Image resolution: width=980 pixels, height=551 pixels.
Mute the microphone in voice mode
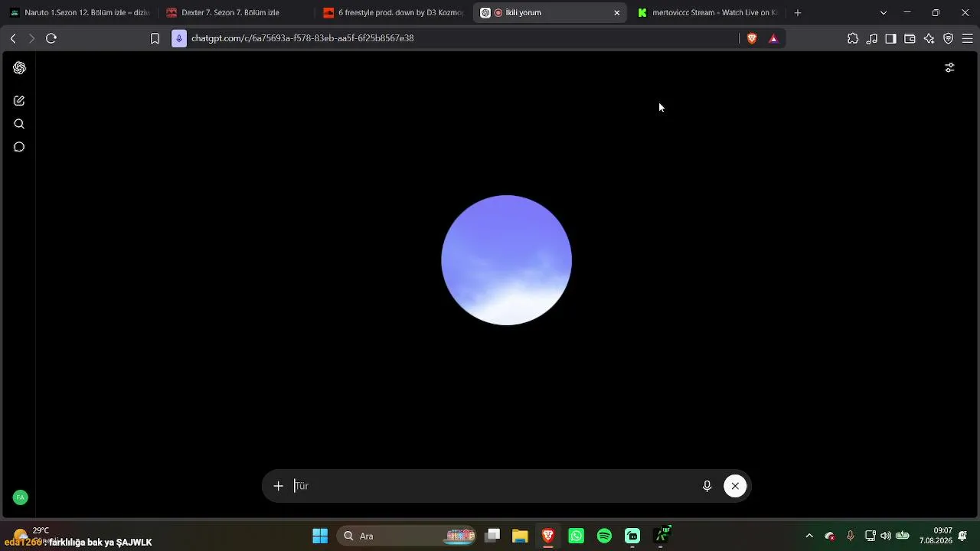(x=707, y=486)
